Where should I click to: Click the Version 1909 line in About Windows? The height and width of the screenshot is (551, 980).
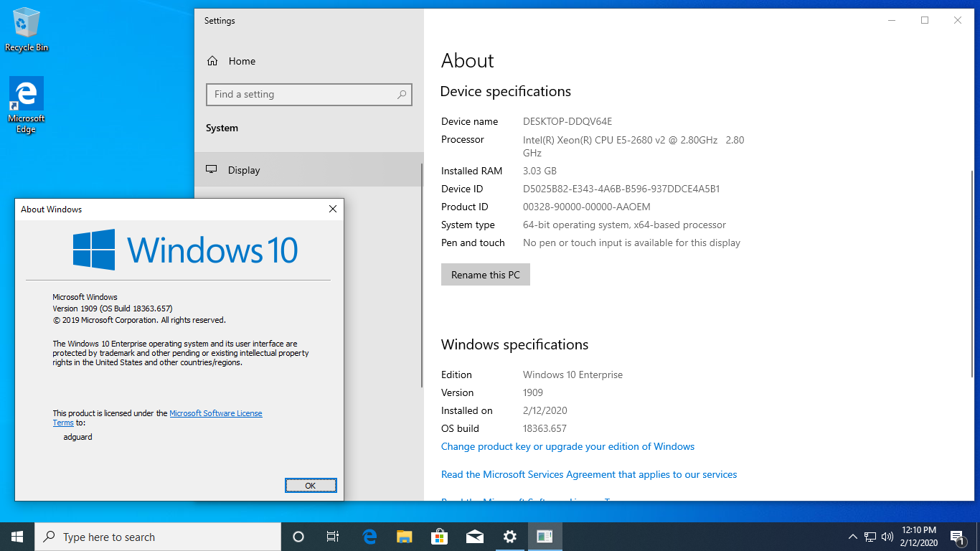pyautogui.click(x=113, y=309)
